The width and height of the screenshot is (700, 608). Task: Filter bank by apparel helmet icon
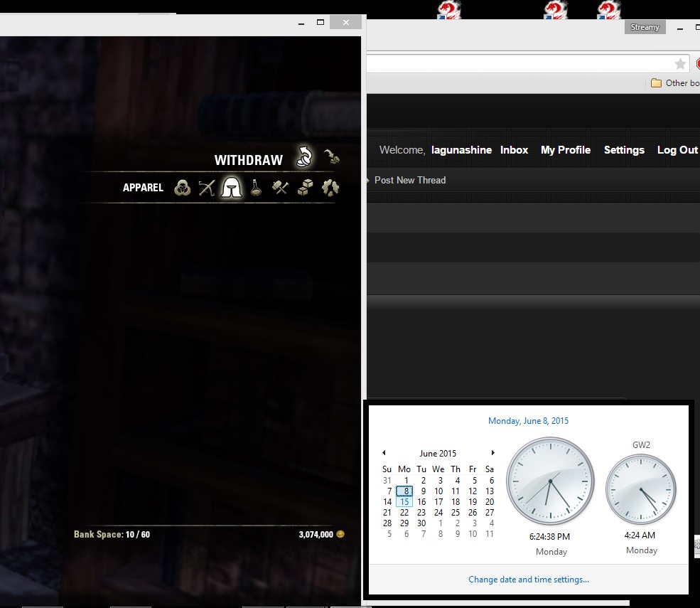pyautogui.click(x=231, y=188)
